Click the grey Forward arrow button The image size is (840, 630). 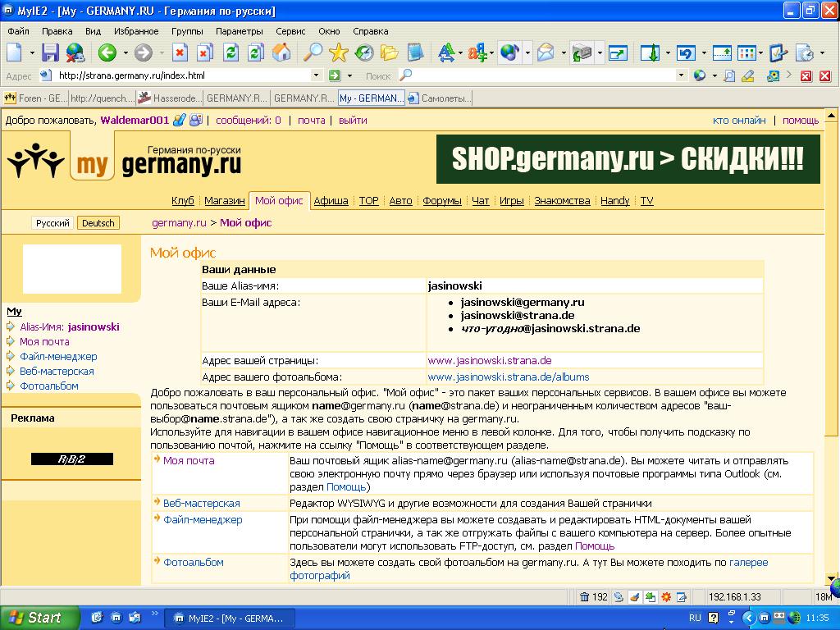coord(143,52)
